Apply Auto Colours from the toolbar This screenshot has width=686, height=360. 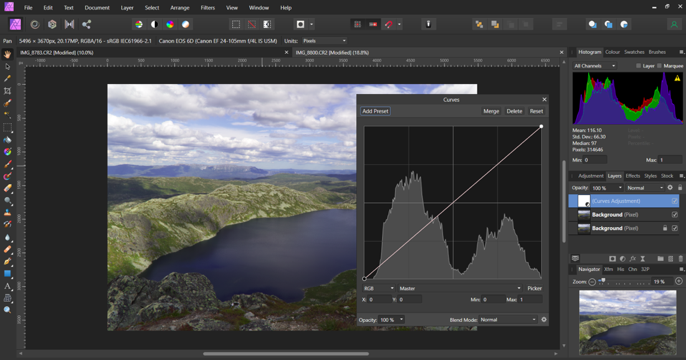click(x=170, y=24)
